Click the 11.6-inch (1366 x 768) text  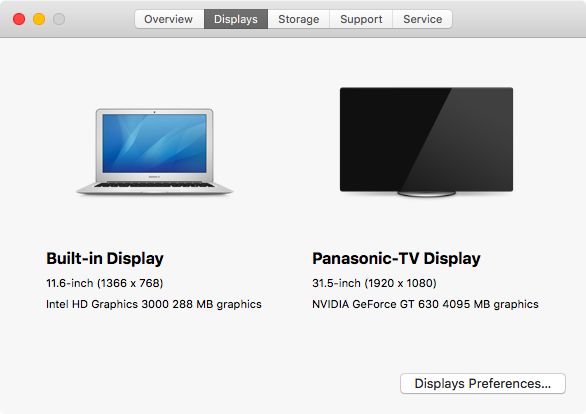(105, 283)
